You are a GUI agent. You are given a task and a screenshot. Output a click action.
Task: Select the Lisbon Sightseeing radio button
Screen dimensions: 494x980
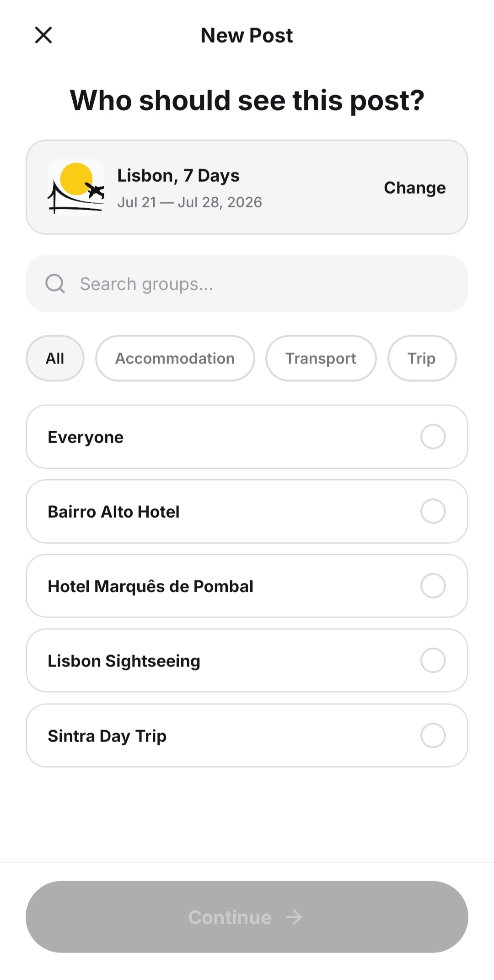pos(433,661)
